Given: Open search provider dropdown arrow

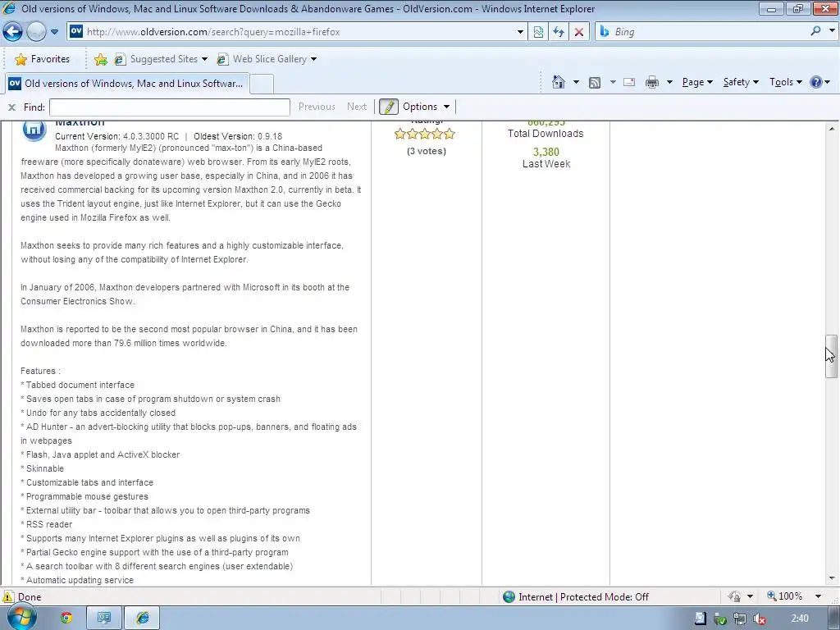Looking at the screenshot, I should [832, 31].
